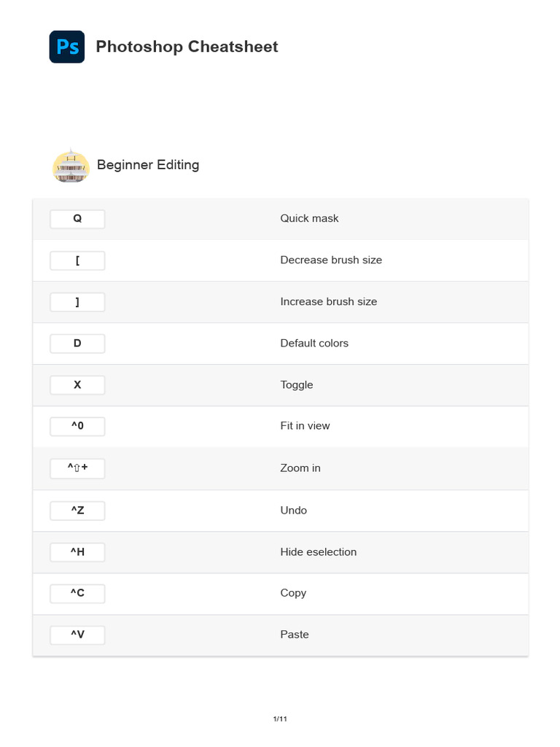560x747 pixels.
Task: Select the ^H shortcut key badge
Action: pyautogui.click(x=77, y=552)
